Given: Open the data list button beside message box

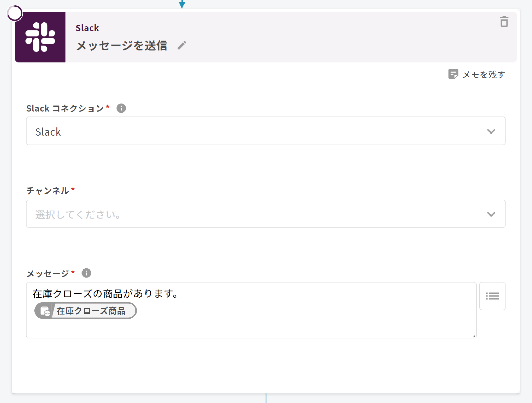Looking at the screenshot, I should pyautogui.click(x=492, y=296).
